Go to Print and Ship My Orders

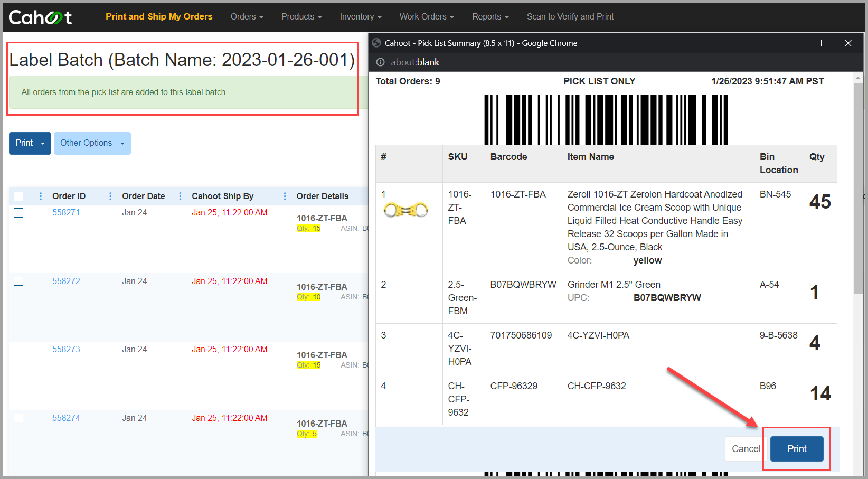(x=159, y=17)
